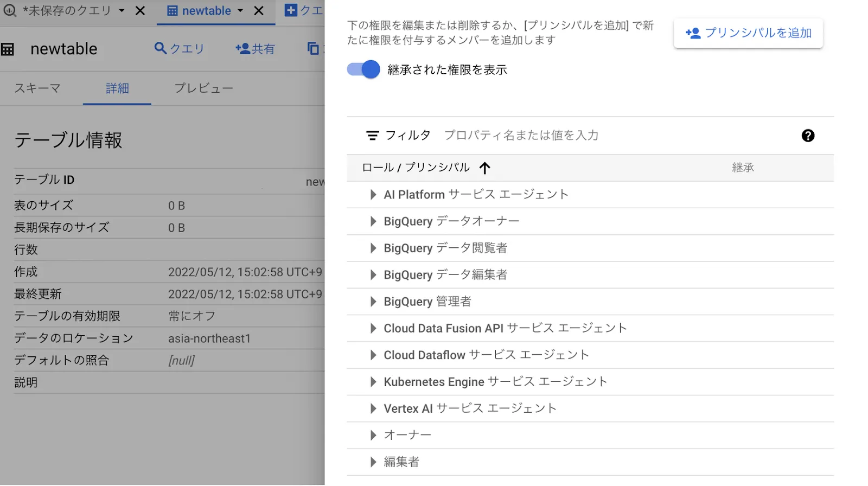Click the copy table icon
The width and height of the screenshot is (868, 486).
313,48
